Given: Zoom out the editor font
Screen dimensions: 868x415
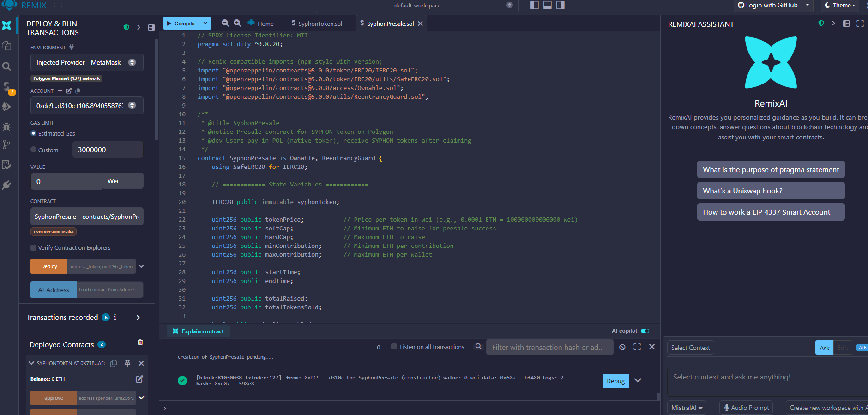Looking at the screenshot, I should 225,23.
